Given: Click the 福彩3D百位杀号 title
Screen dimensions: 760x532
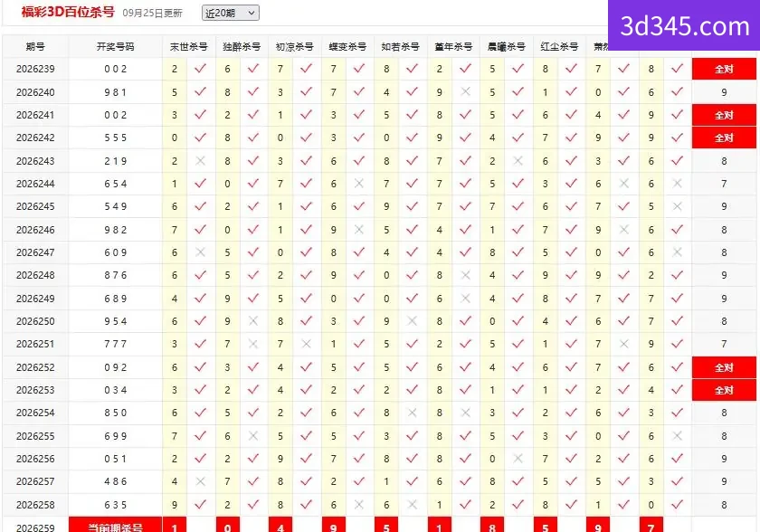Looking at the screenshot, I should pyautogui.click(x=68, y=12).
